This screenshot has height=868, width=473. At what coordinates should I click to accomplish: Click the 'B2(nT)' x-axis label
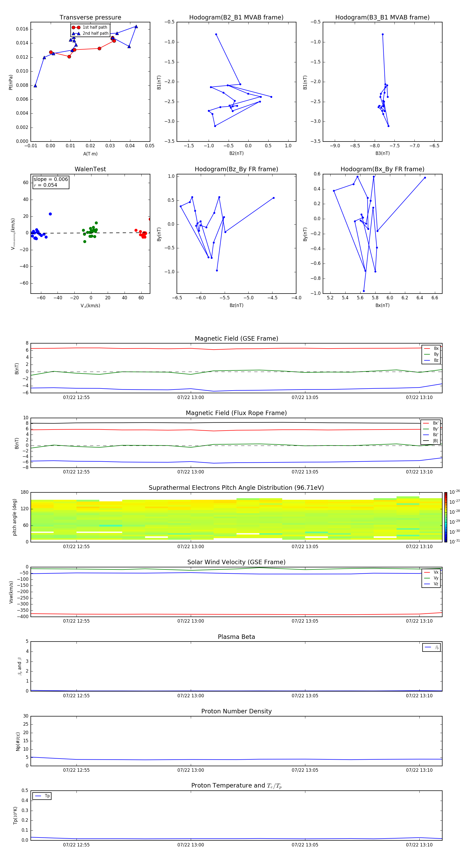[x=236, y=153]
